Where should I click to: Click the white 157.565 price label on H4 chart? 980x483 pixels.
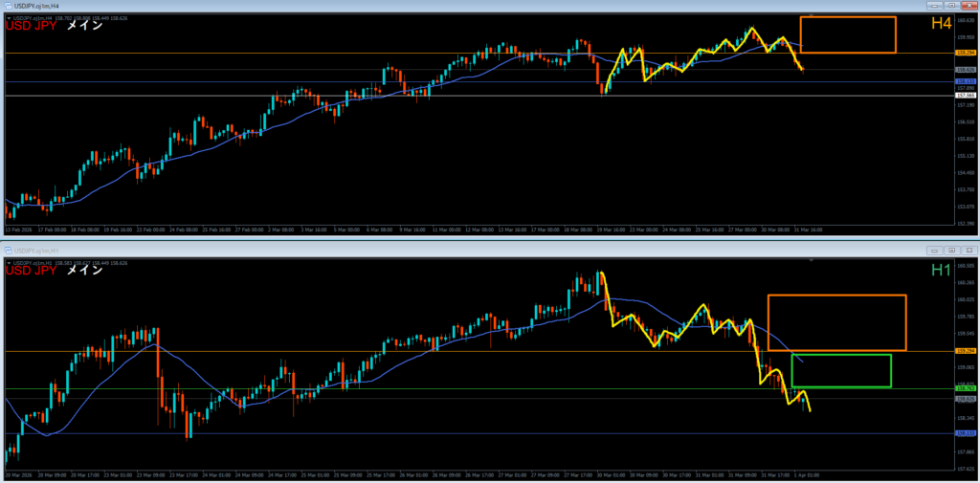(966, 96)
